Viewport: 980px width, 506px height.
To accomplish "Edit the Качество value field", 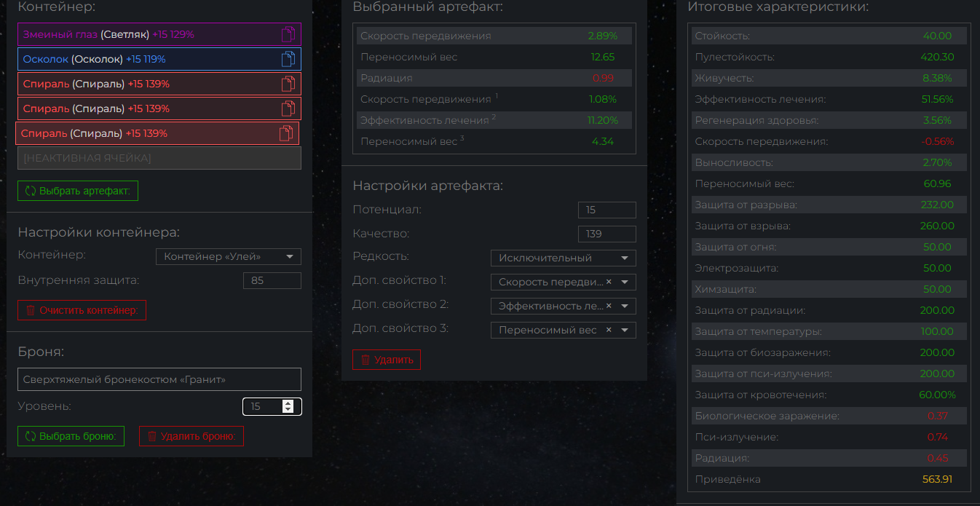I will pos(607,234).
